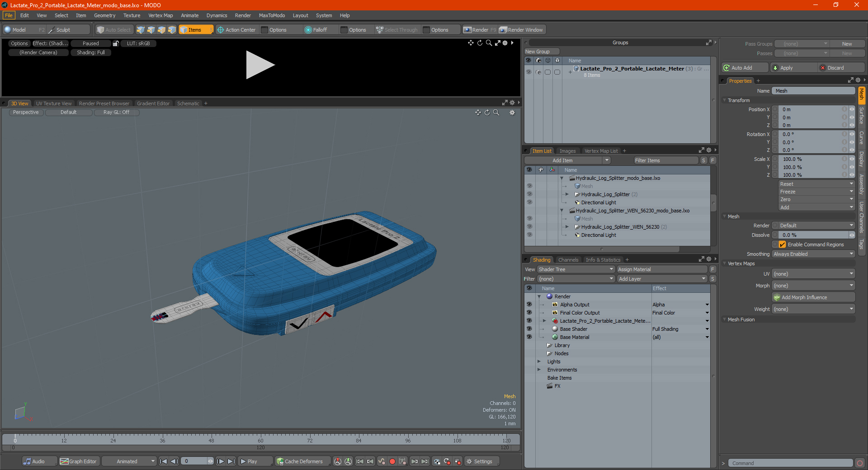This screenshot has width=868, height=470.
Task: Expand the Environments node
Action: point(539,370)
